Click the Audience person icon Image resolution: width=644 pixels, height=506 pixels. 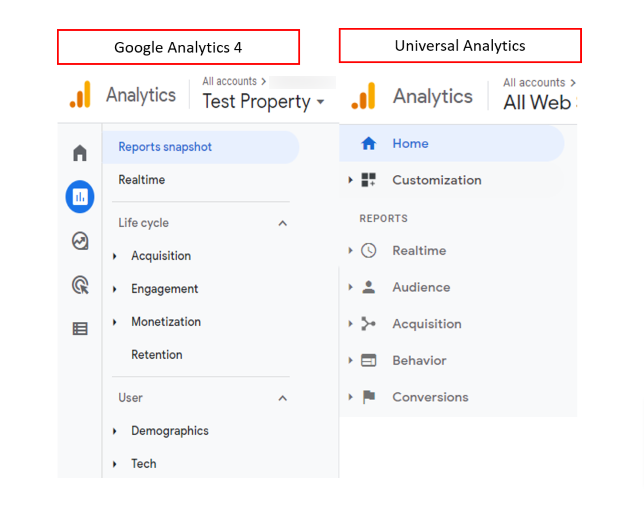pyautogui.click(x=368, y=287)
